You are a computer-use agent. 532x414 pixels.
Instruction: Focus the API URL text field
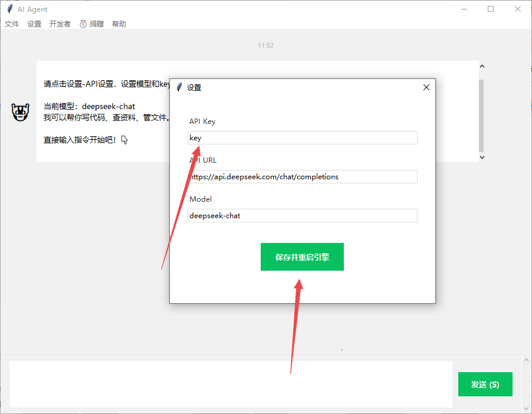[302, 177]
